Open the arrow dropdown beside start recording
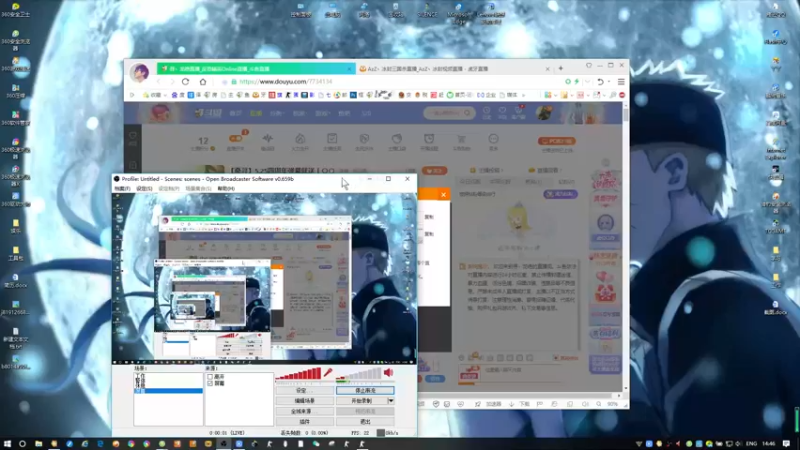 (391, 401)
